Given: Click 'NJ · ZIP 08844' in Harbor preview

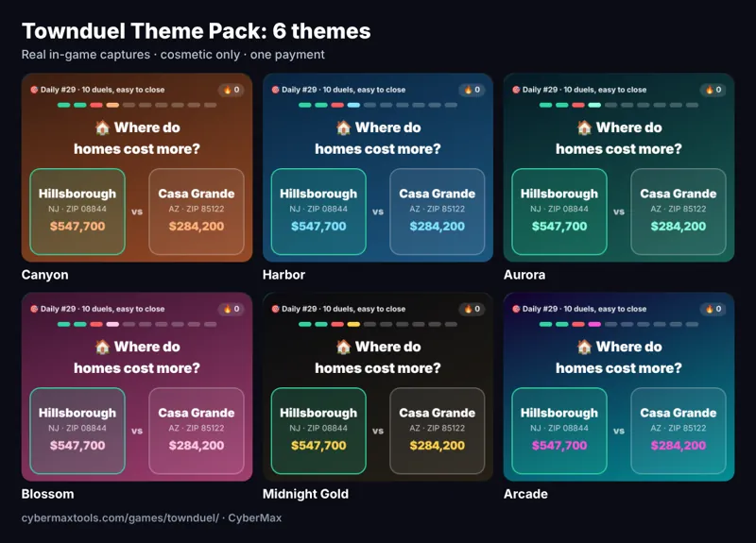Looking at the screenshot, I should click(318, 209).
